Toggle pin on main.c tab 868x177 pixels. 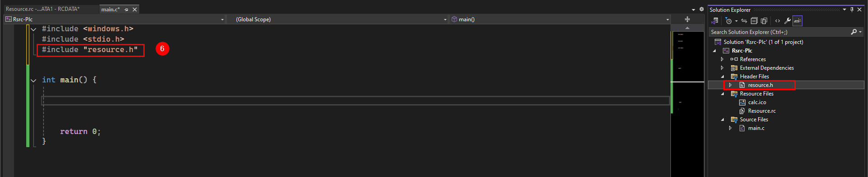[127, 10]
